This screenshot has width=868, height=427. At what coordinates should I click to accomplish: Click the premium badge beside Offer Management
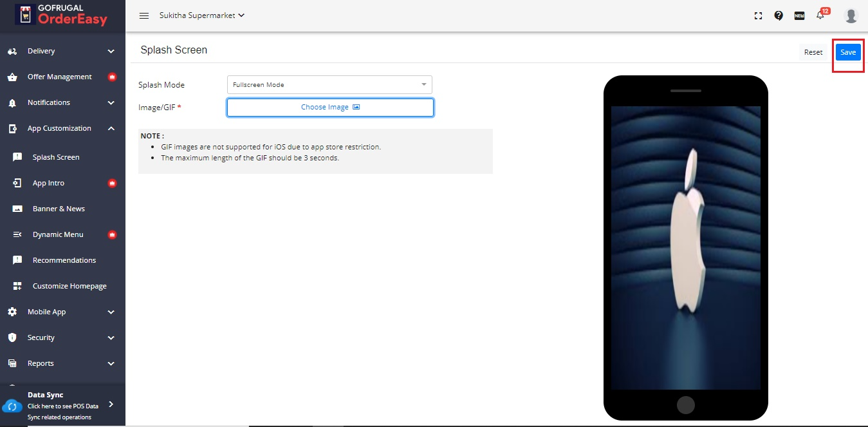click(x=112, y=77)
